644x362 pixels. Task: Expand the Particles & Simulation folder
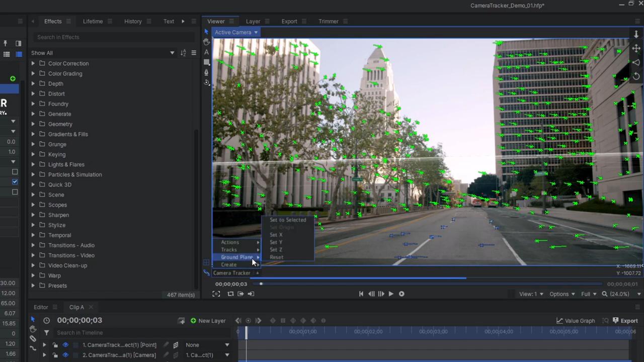pos(33,174)
